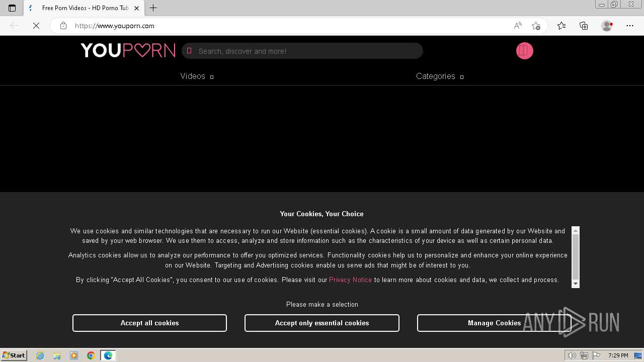Screen dimensions: 644x362
Task: Open the network tray icon
Action: tap(584, 355)
